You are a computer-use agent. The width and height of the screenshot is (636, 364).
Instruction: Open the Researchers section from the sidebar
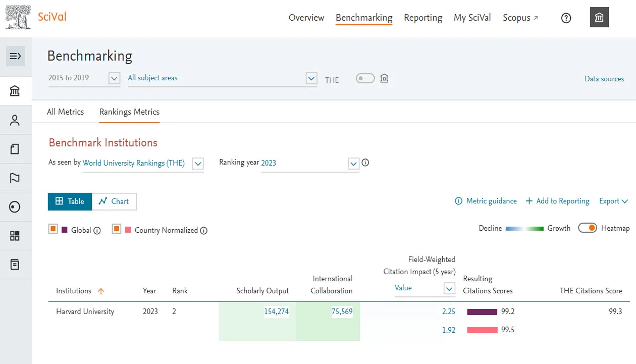pos(16,120)
